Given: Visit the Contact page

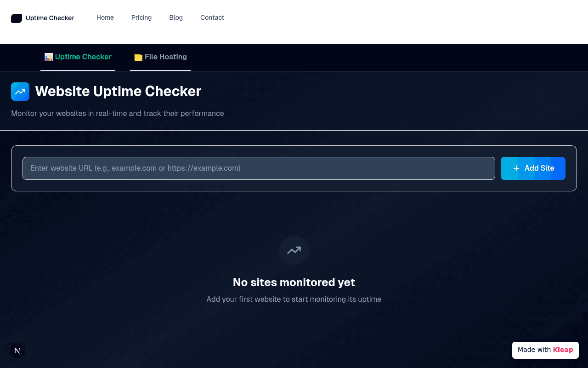Looking at the screenshot, I should click(x=212, y=17).
